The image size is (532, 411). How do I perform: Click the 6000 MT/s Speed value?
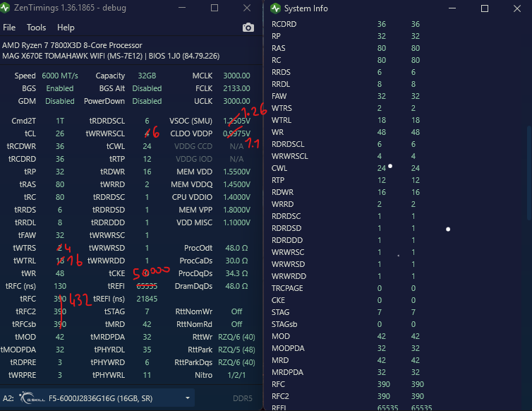coord(60,76)
